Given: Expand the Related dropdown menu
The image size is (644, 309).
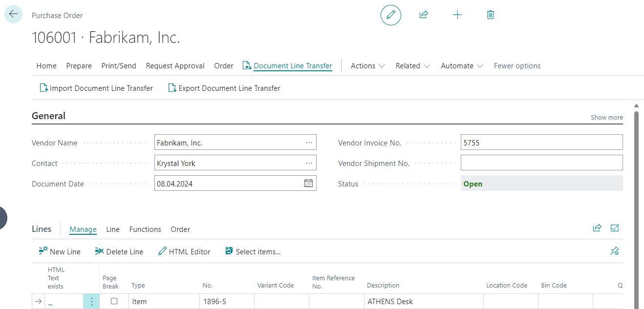Looking at the screenshot, I should pos(412,66).
